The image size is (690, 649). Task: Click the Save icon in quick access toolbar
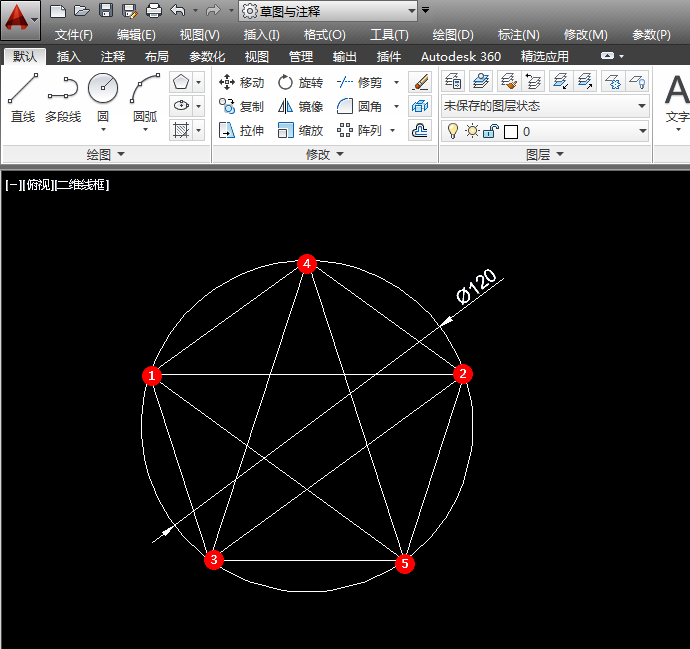coord(106,10)
